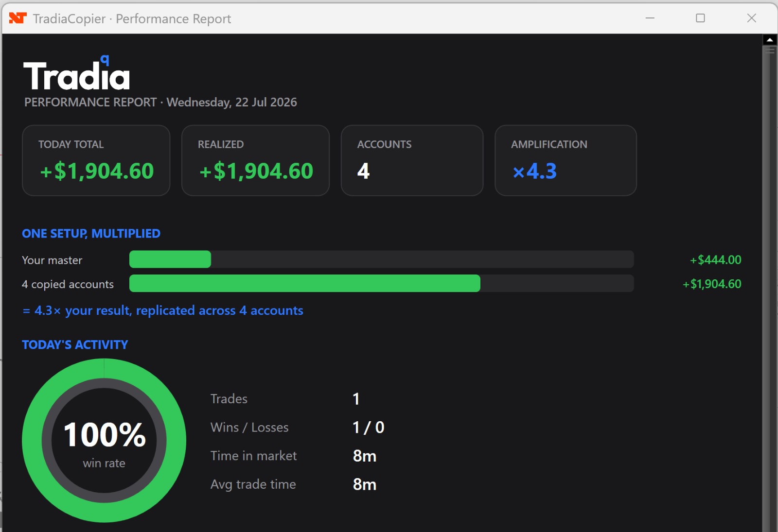This screenshot has width=778, height=532.
Task: Click the AMPLIFICATION card
Action: pyautogui.click(x=566, y=160)
